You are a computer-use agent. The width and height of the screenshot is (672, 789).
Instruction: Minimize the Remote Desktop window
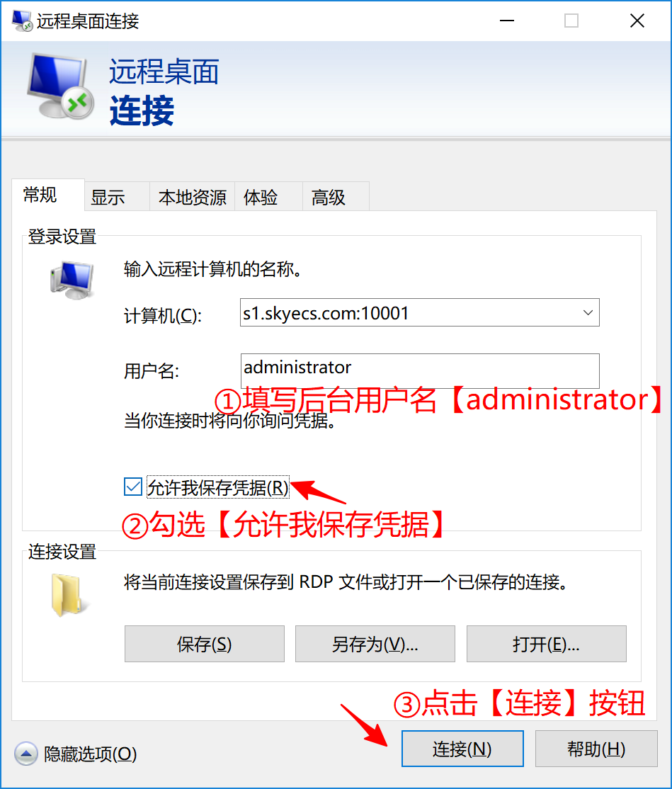(x=506, y=21)
